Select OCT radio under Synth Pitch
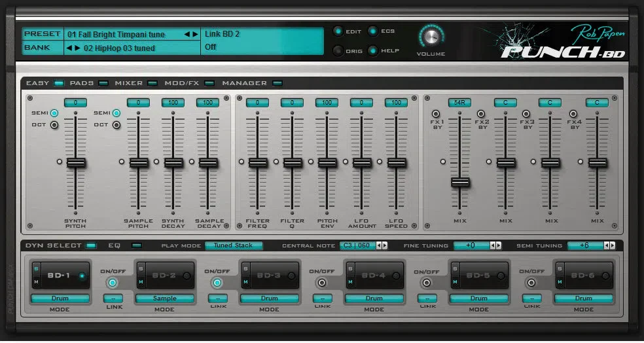 click(54, 125)
